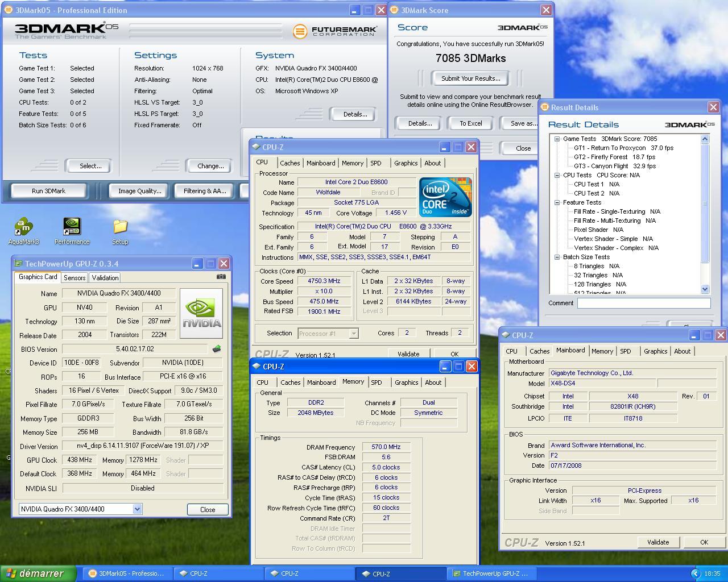728x582 pixels.
Task: Select GT3 Canyon Flight result row
Action: [615, 166]
